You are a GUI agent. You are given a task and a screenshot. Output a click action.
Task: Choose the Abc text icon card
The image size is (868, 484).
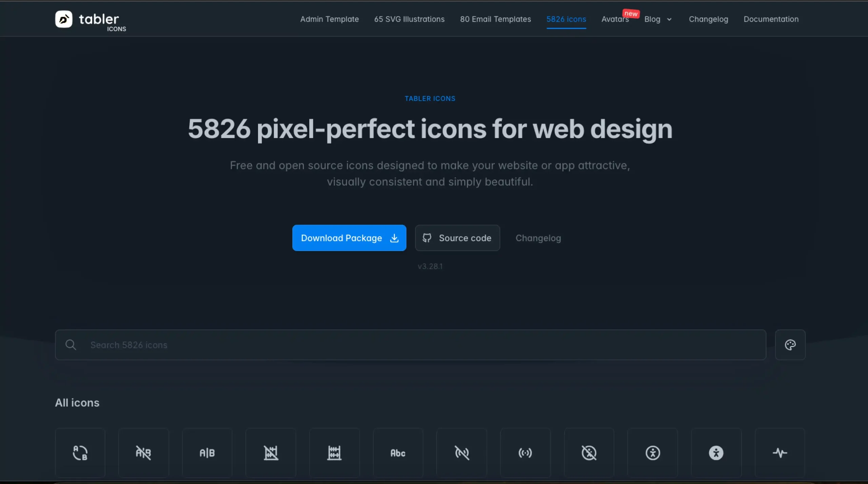pos(398,453)
